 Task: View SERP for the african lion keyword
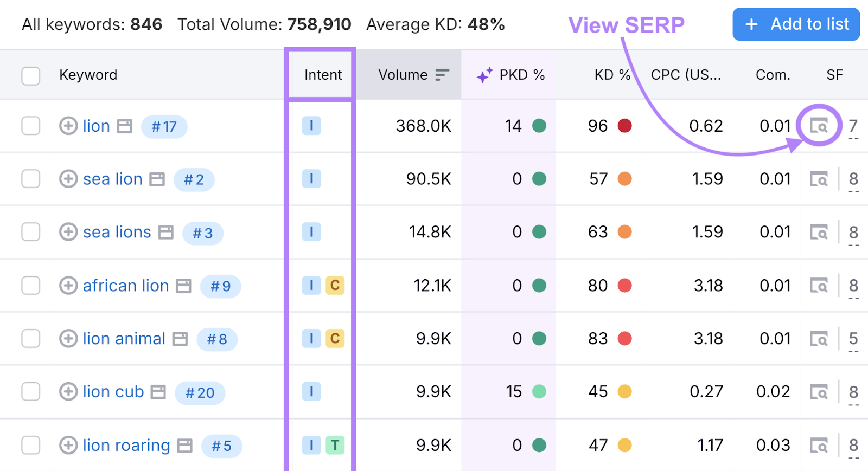(x=819, y=285)
